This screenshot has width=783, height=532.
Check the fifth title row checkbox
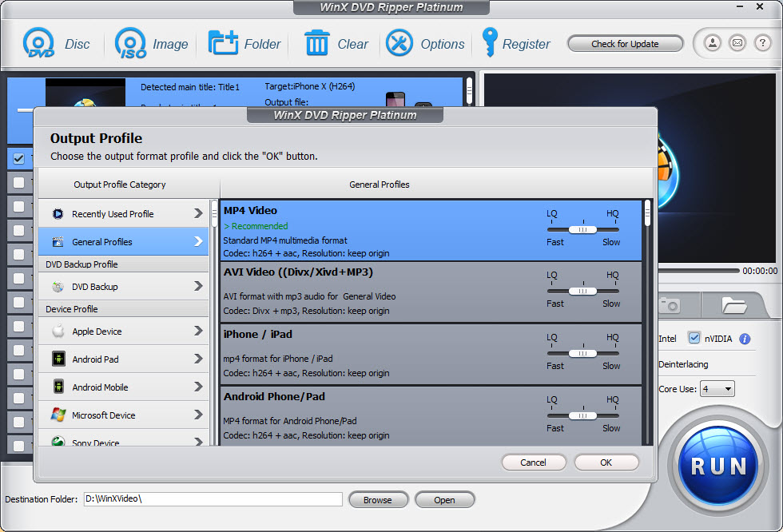(19, 255)
